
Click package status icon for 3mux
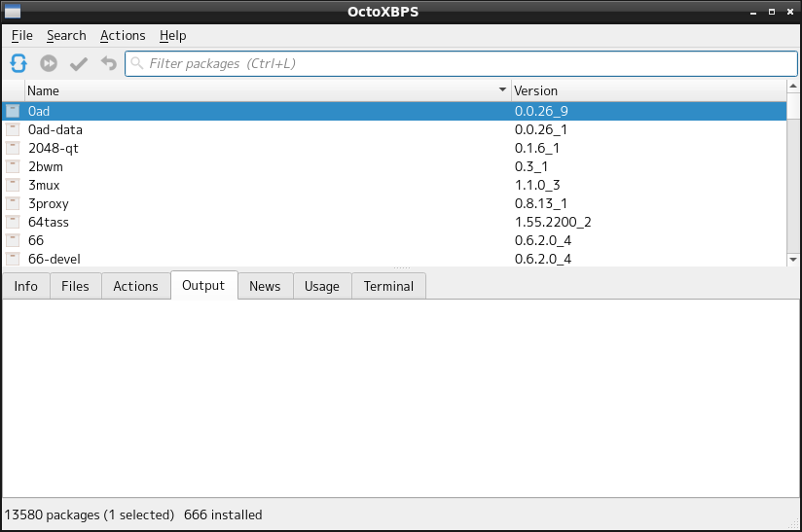[x=13, y=185]
